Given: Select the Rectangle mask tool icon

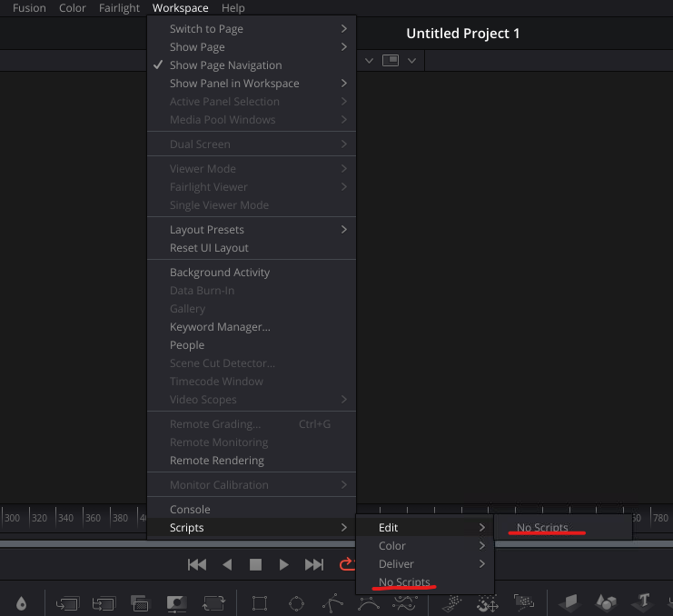Looking at the screenshot, I should pyautogui.click(x=260, y=602).
